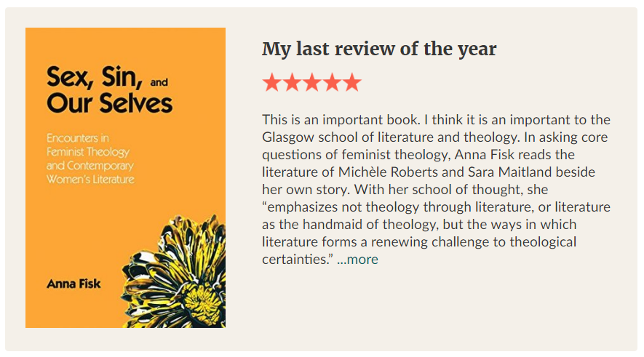The height and width of the screenshot is (357, 644).
Task: Click the 'Sex, Sin, and Our Selves' cover title
Action: pyautogui.click(x=109, y=89)
